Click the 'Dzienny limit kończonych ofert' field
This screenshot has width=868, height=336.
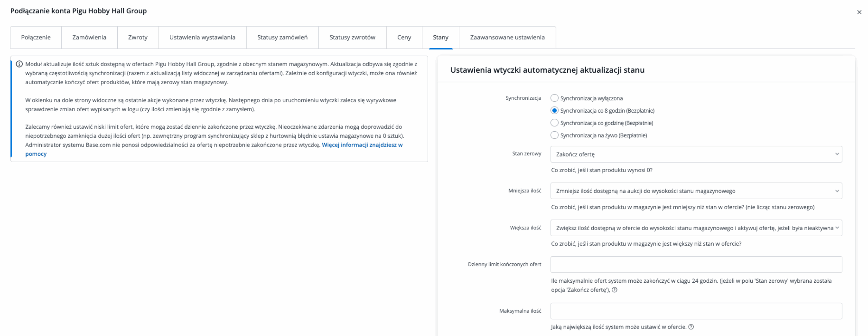click(696, 264)
